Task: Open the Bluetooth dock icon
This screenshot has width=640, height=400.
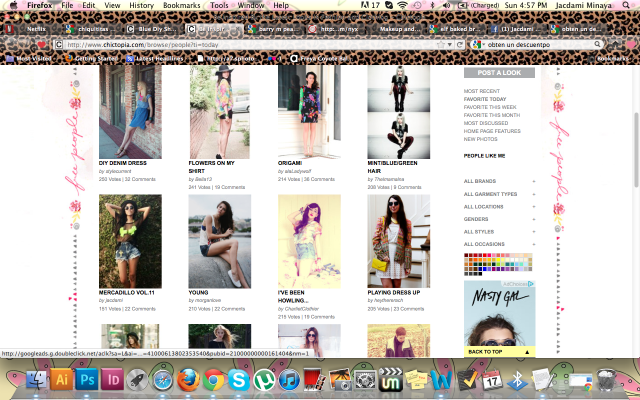Action: (x=517, y=380)
